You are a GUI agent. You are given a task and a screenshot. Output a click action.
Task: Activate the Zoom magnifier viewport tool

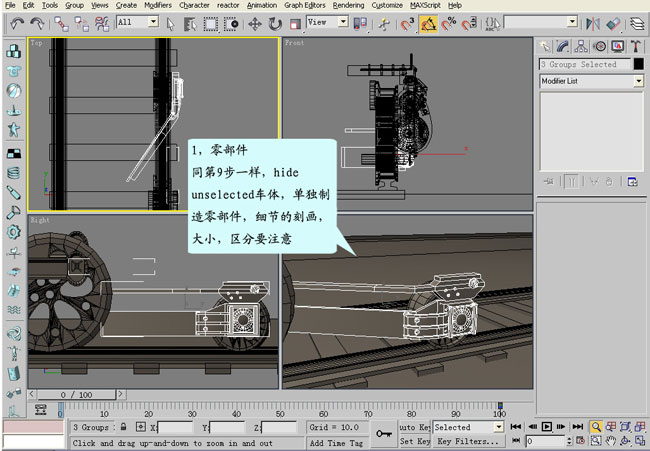(596, 426)
